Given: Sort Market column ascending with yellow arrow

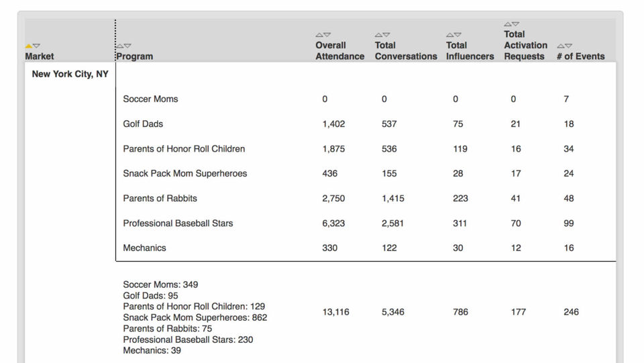Looking at the screenshot, I should pos(29,46).
